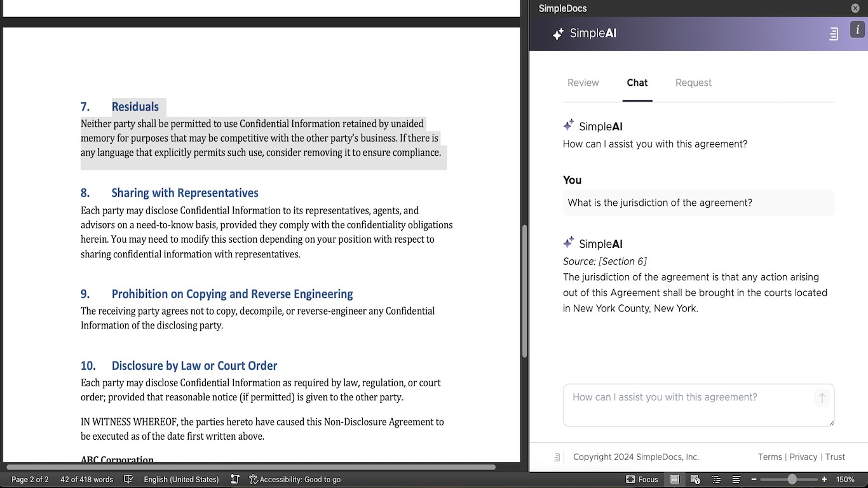Screen dimensions: 868x488
Task: Click the document horizontal scrollbar thumb
Action: click(251, 467)
